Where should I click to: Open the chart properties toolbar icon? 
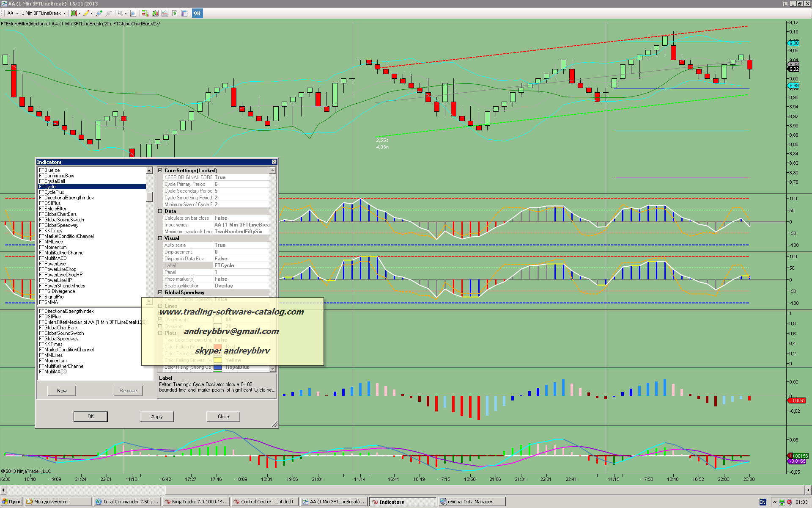184,13
